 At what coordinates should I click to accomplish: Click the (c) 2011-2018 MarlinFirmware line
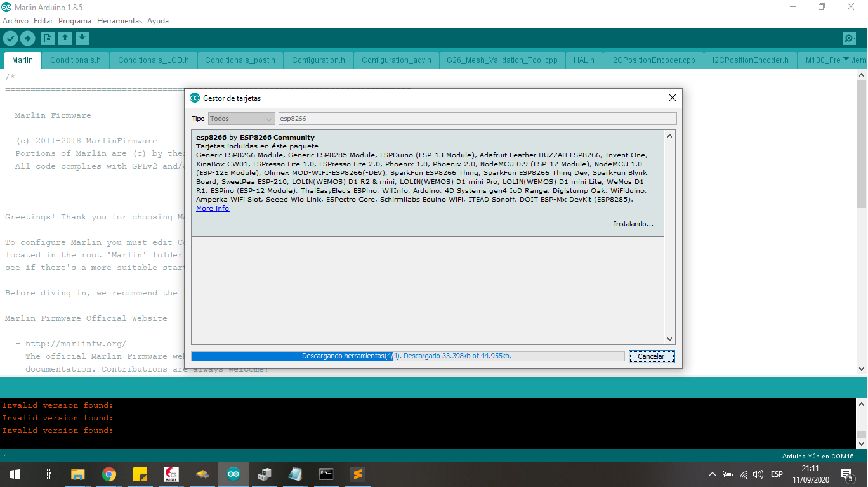point(86,141)
